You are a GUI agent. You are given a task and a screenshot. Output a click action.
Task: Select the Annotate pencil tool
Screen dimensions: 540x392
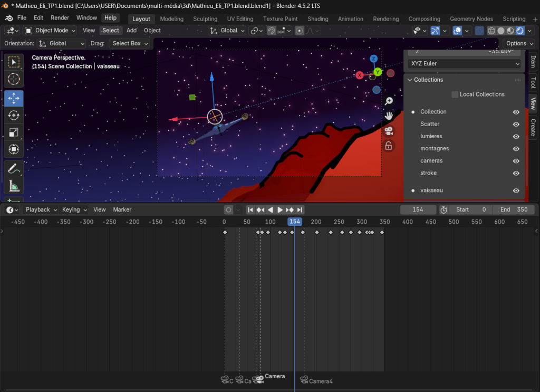coord(14,169)
